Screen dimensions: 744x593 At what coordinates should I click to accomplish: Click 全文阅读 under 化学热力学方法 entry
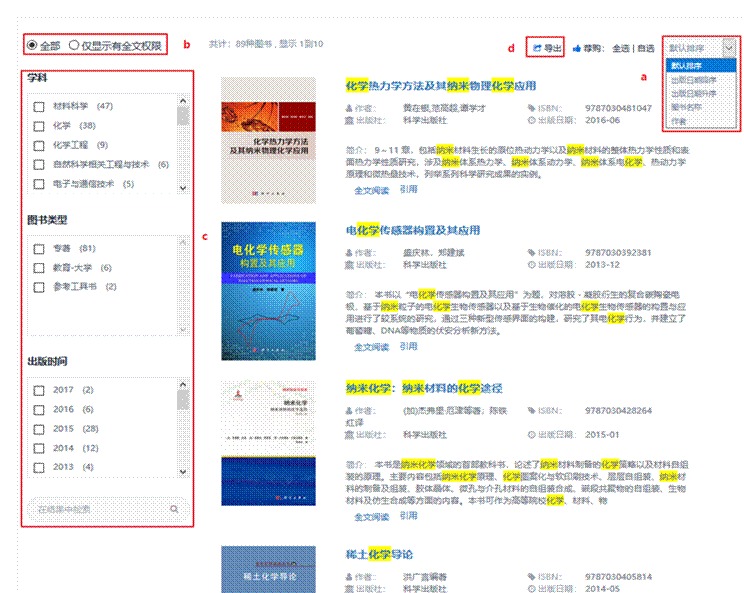[x=372, y=191]
